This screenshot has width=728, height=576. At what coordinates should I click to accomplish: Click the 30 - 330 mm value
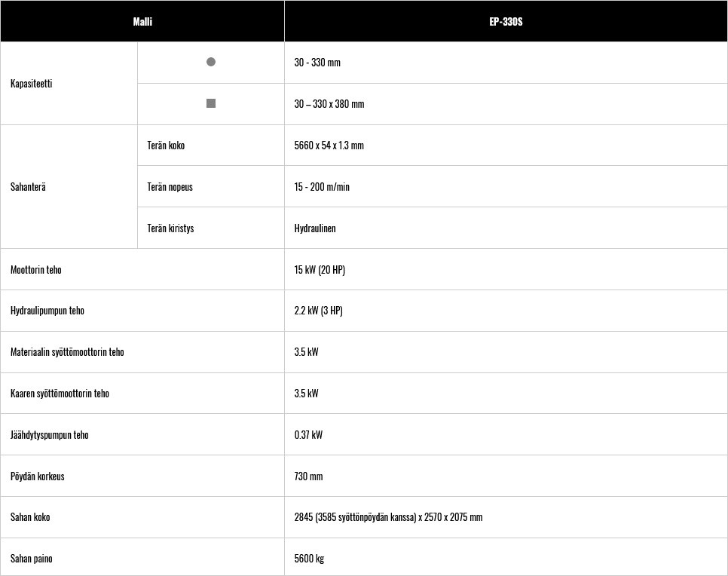click(317, 63)
